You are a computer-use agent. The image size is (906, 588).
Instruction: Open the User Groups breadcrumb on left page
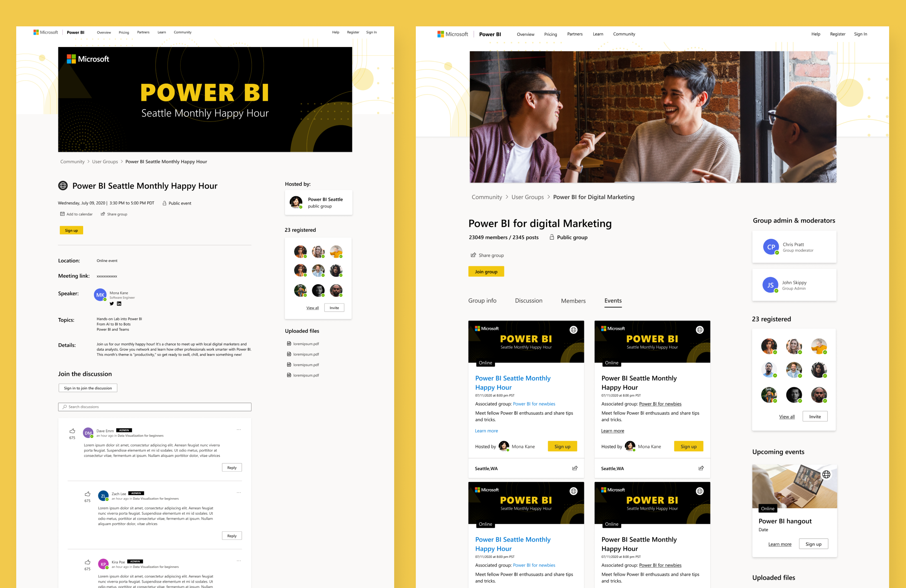(105, 162)
